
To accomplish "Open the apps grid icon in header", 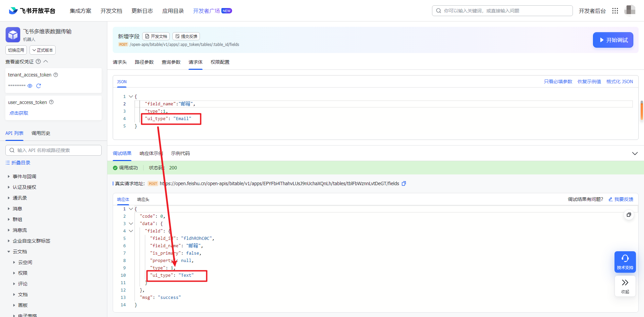I will 615,11.
